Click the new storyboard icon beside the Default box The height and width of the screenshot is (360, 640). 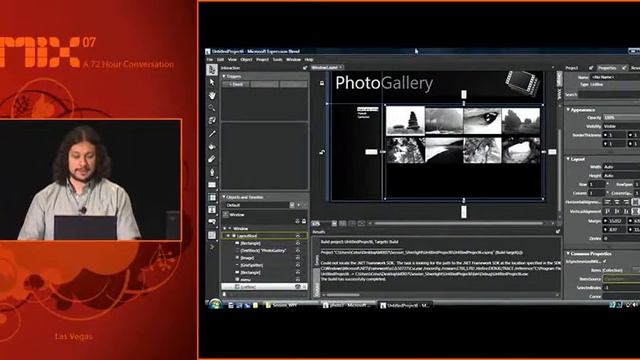point(292,205)
